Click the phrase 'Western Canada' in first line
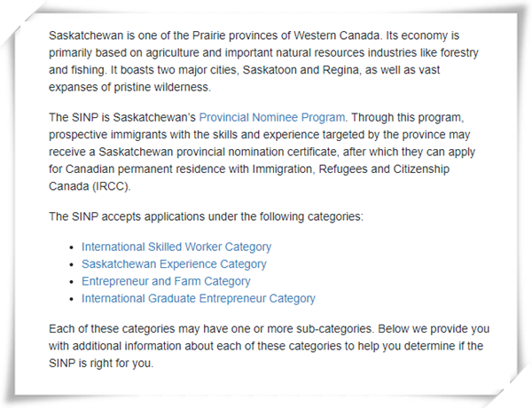This screenshot has height=408, width=532. 337,35
